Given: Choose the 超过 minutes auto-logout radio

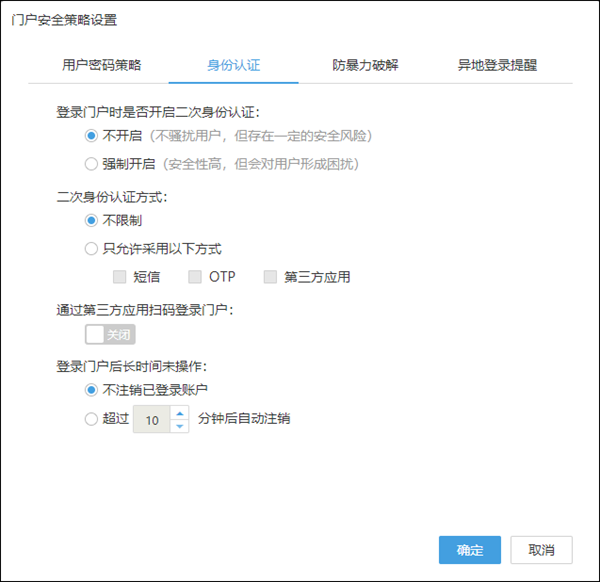Looking at the screenshot, I should 92,419.
